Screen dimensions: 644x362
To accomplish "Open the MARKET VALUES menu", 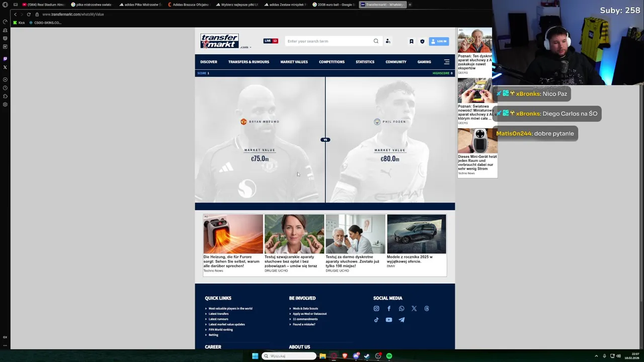I will pyautogui.click(x=294, y=62).
